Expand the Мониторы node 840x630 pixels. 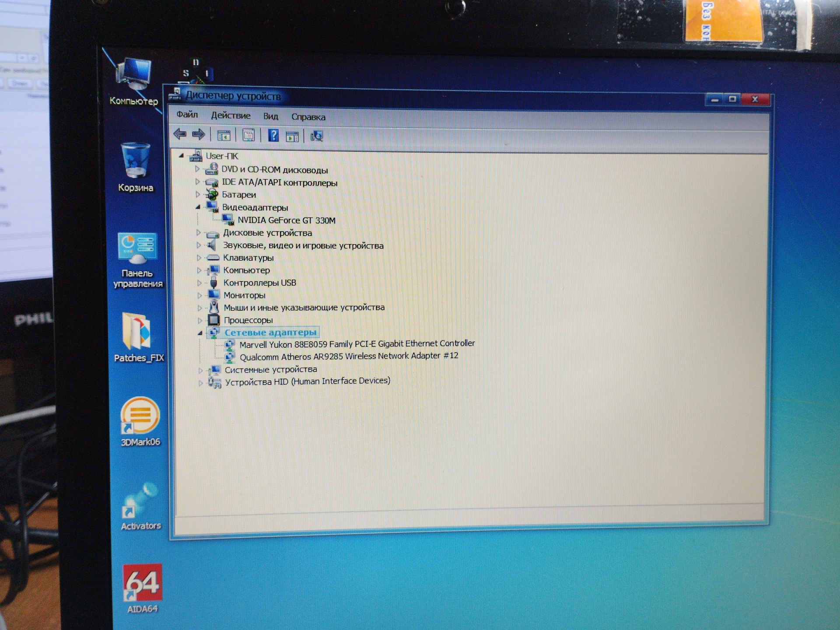coord(199,295)
